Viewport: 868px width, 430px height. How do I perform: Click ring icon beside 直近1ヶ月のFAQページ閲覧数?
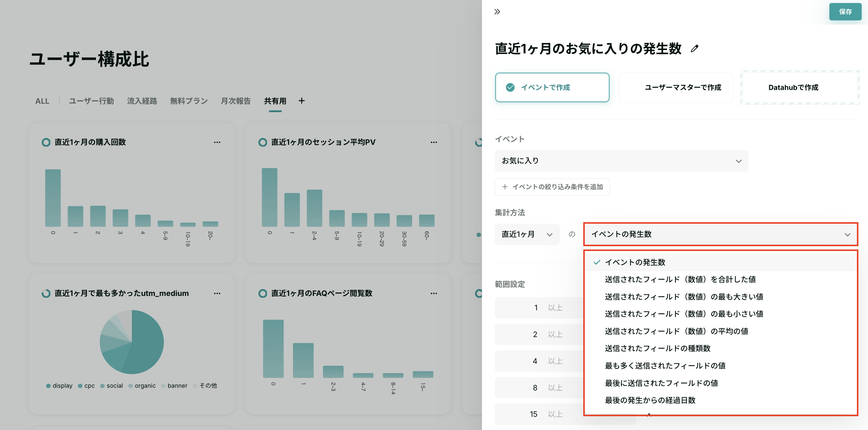click(x=263, y=293)
